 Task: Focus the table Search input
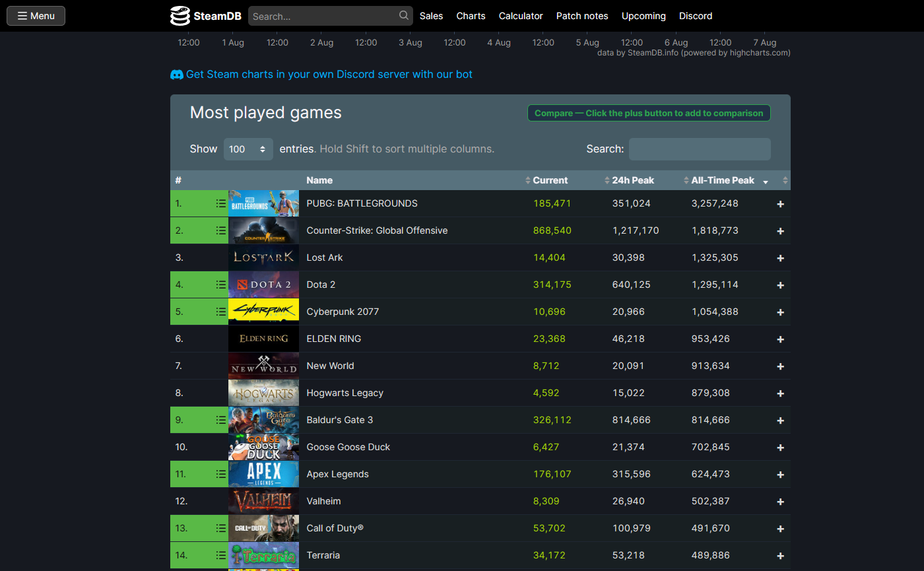pos(700,149)
